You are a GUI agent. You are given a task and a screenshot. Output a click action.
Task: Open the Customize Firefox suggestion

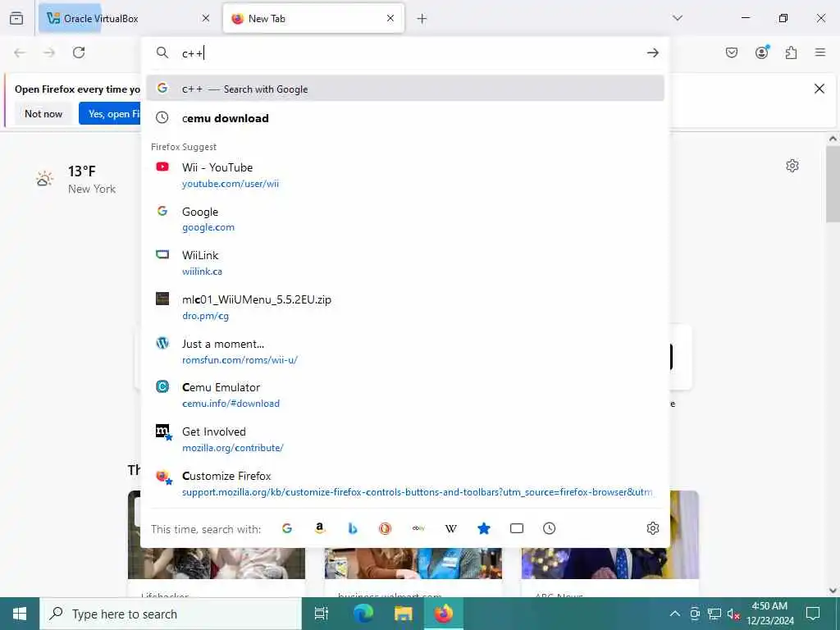[x=405, y=483]
